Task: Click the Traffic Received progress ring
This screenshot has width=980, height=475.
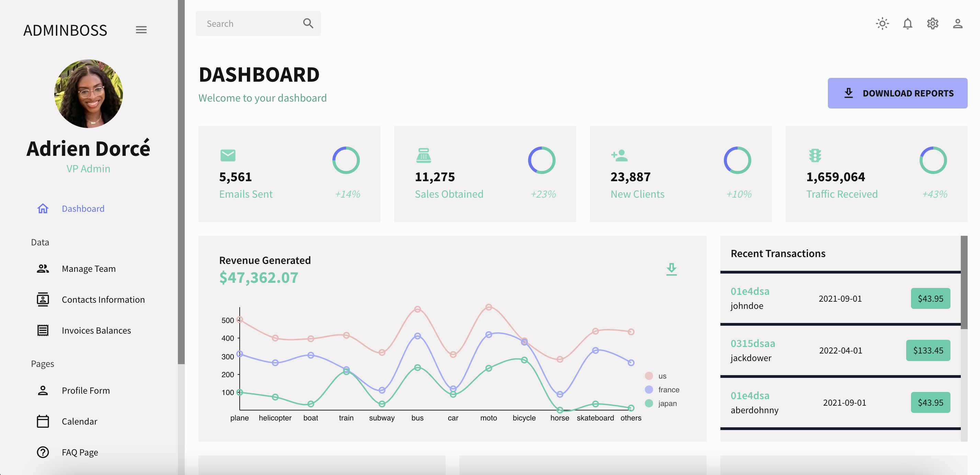Action: click(933, 160)
